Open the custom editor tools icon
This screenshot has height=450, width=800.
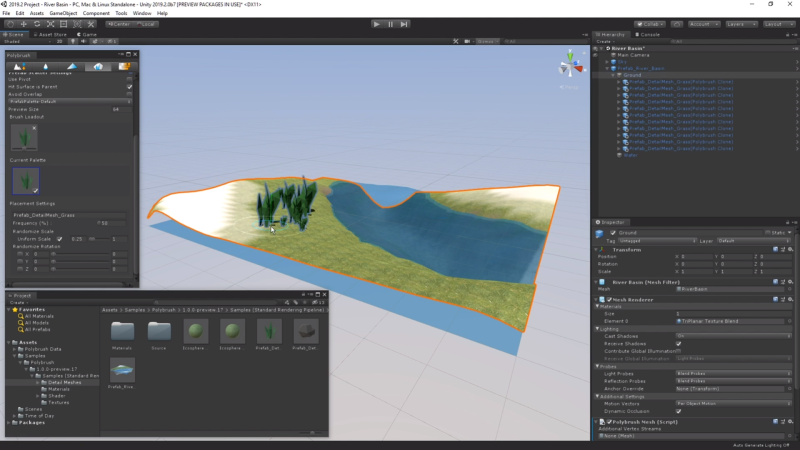(91, 24)
